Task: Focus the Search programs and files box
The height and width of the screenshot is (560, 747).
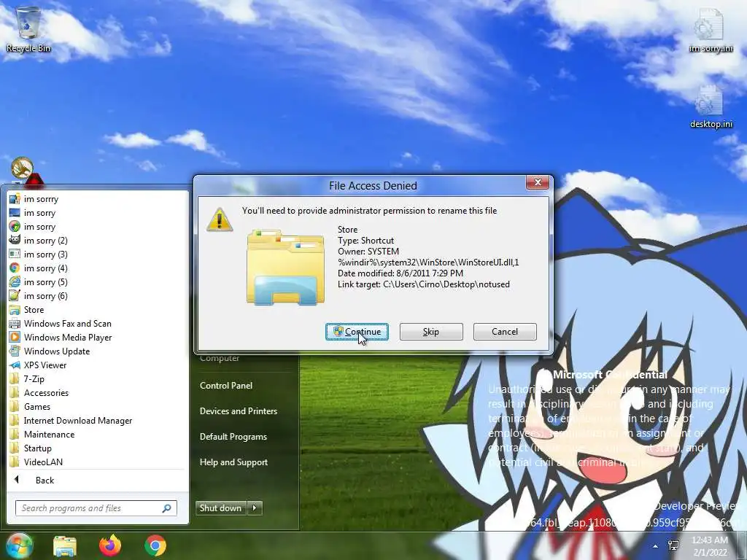Action: 96,508
